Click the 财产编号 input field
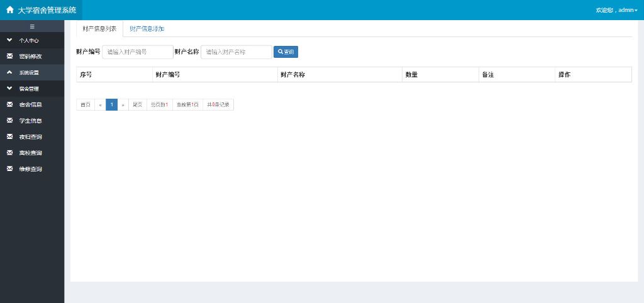 (138, 52)
